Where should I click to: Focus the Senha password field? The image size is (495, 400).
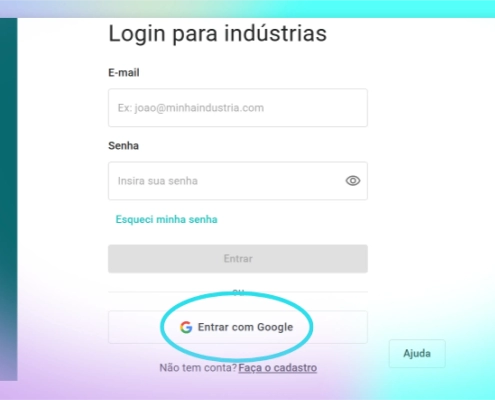click(x=238, y=181)
